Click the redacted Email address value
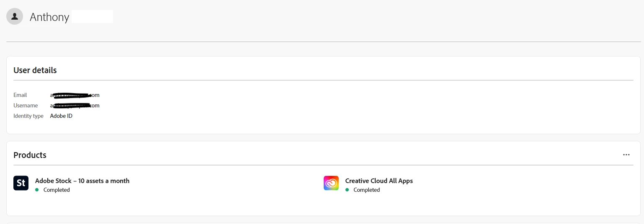The image size is (644, 224). pyautogui.click(x=75, y=95)
